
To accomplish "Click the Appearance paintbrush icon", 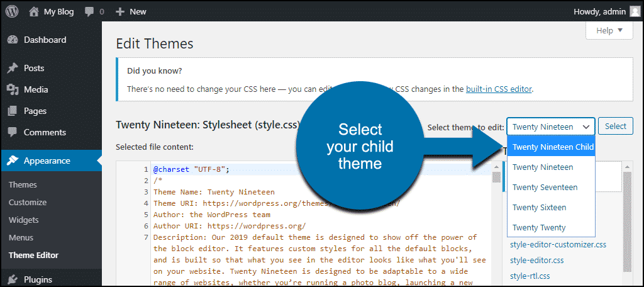I will pos(13,160).
